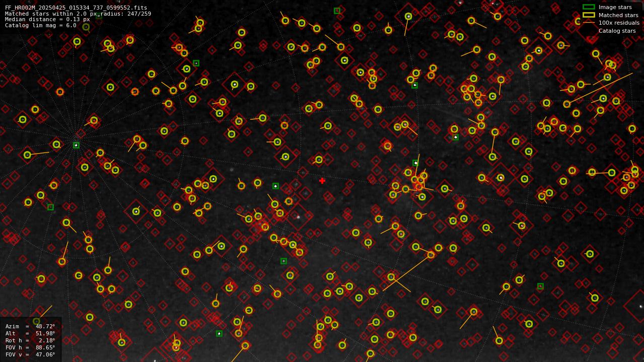Click the red cross field-center marker

pyautogui.click(x=322, y=181)
